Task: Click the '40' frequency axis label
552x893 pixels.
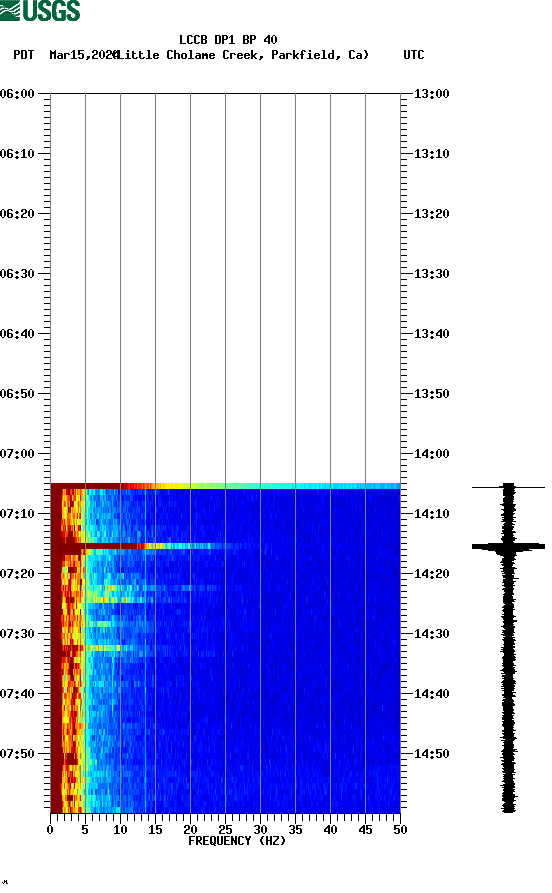Action: click(330, 830)
